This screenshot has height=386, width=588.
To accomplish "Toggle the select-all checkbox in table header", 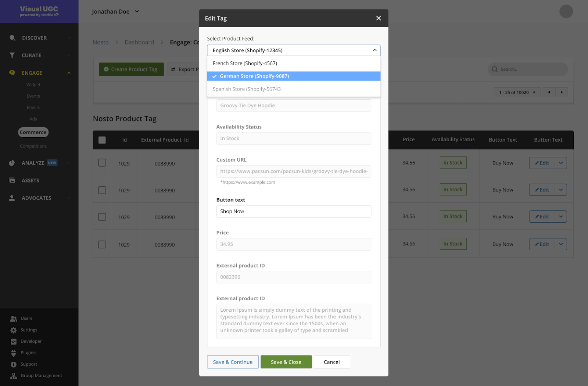I will [102, 140].
